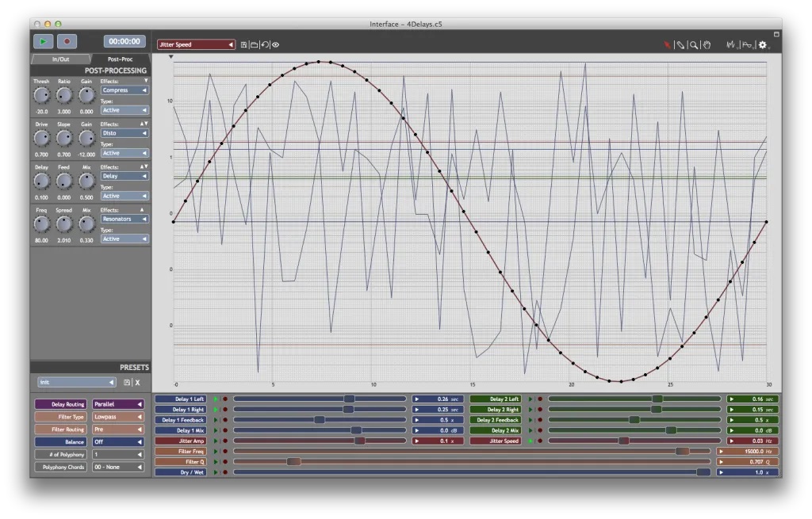Click the 15000.0 Hz value field
The width and height of the screenshot is (812, 519).
pos(748,452)
